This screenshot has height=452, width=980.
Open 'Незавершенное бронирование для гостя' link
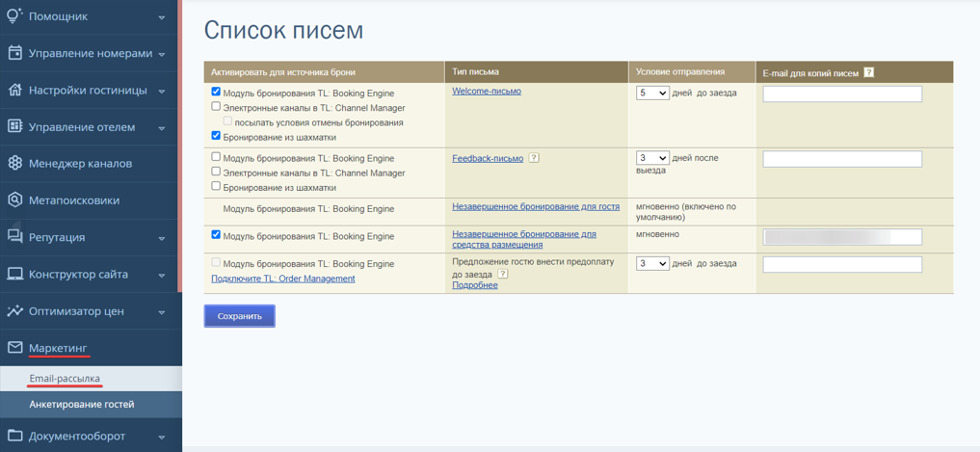536,206
